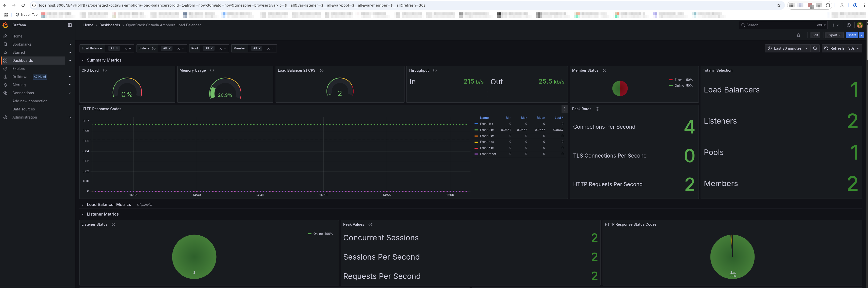Click the Grafana logo icon
Viewport: 868px width, 288px height.
(x=5, y=25)
